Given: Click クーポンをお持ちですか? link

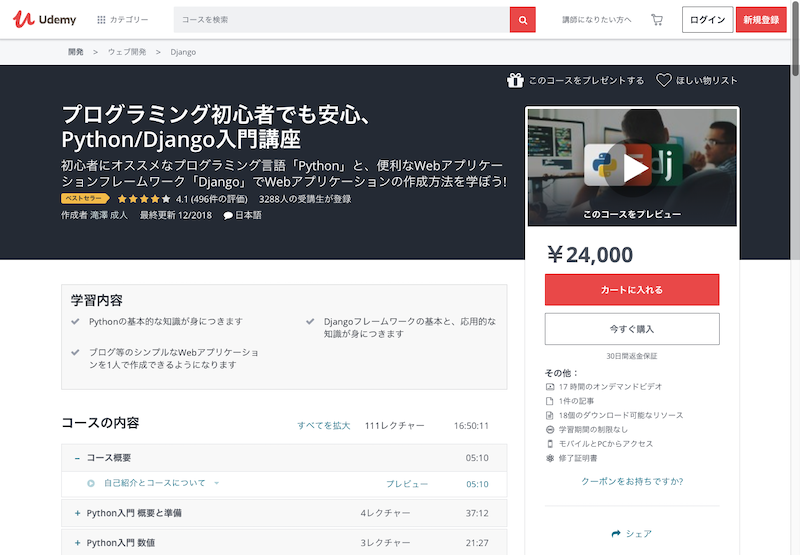Looking at the screenshot, I should click(x=632, y=481).
